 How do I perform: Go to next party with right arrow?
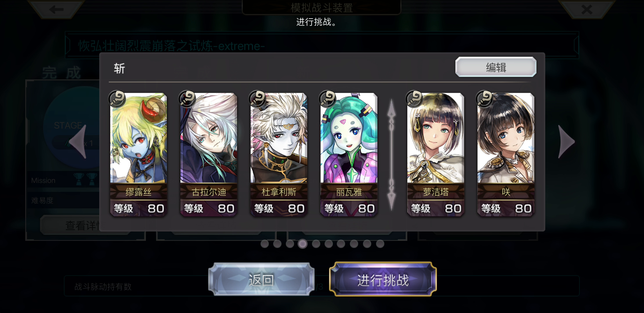pos(566,142)
